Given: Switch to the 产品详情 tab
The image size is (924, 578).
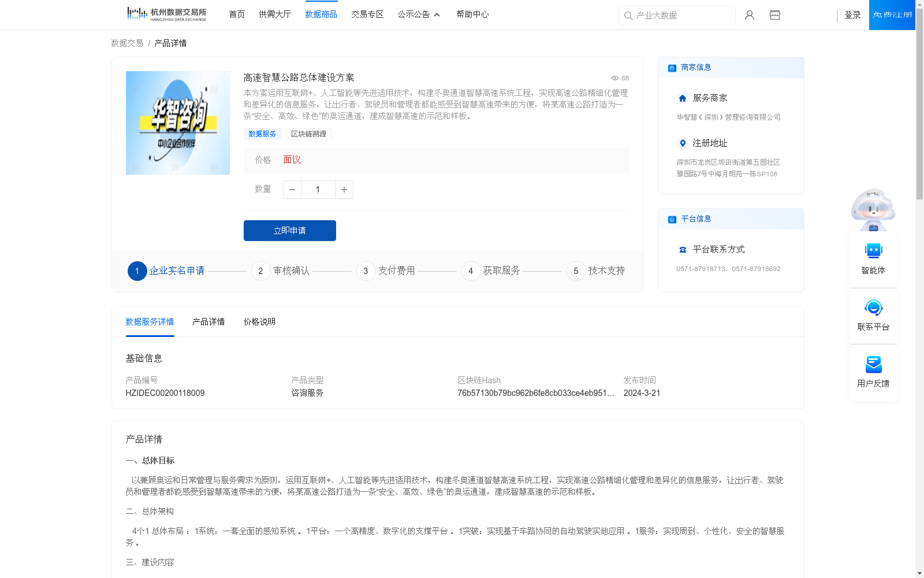Looking at the screenshot, I should point(208,322).
